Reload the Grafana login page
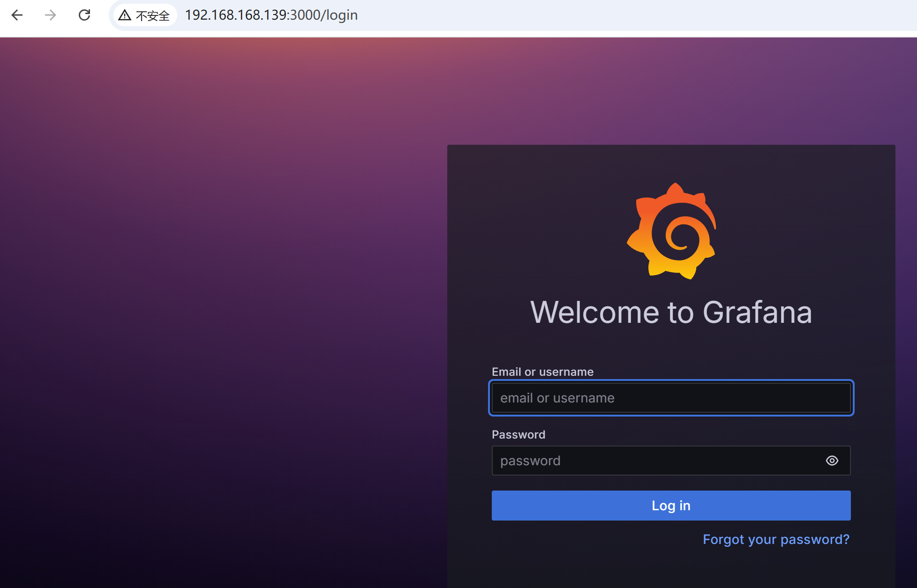The image size is (917, 588). click(84, 15)
